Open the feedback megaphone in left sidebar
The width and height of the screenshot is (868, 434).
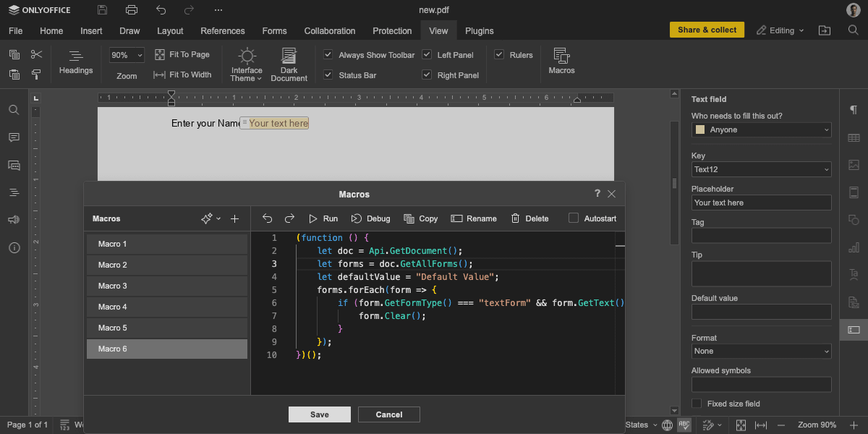14,220
